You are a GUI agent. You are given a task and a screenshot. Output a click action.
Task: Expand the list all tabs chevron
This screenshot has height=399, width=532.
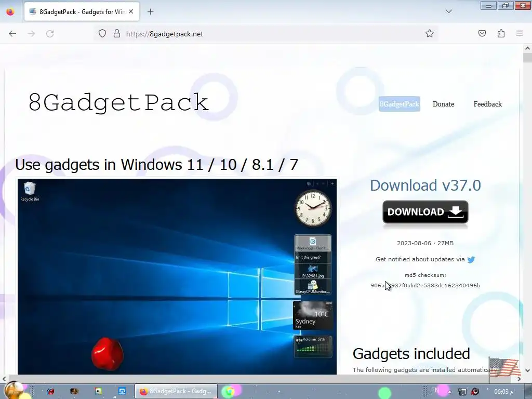(x=448, y=11)
